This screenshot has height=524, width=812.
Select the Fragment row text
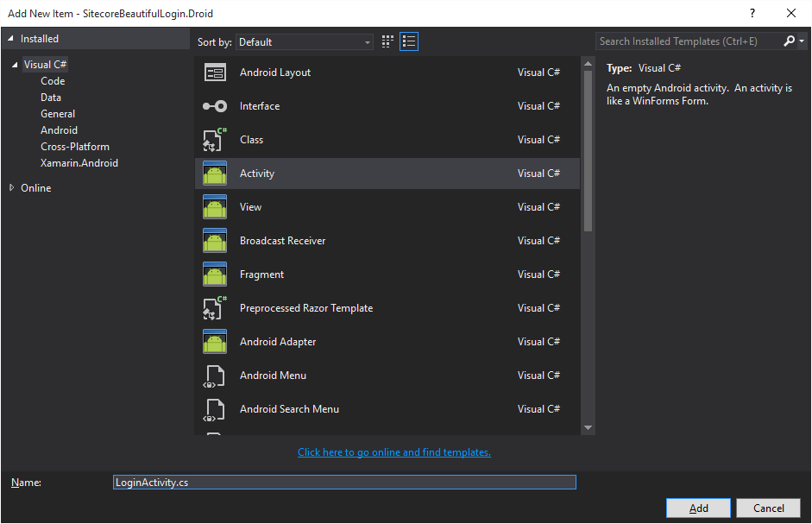point(261,275)
